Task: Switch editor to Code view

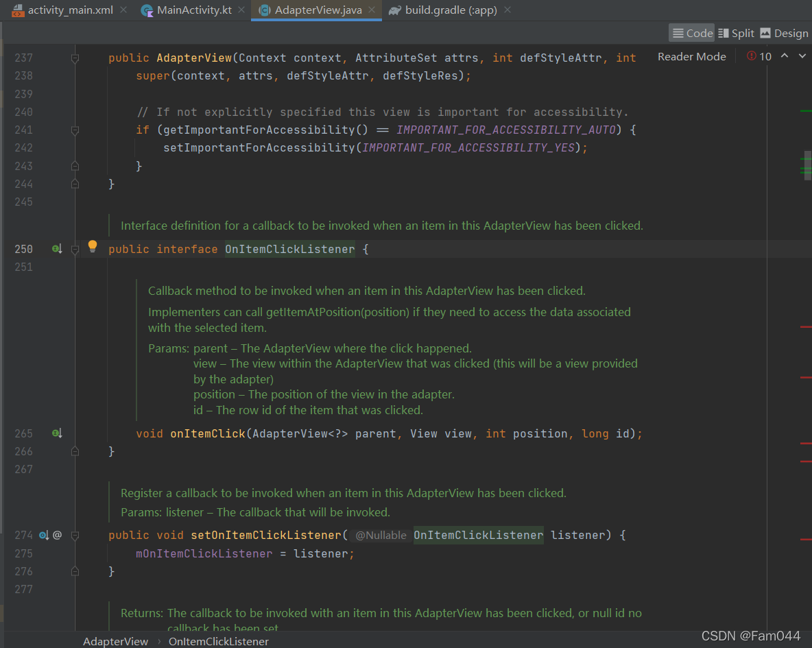Action: [x=692, y=33]
